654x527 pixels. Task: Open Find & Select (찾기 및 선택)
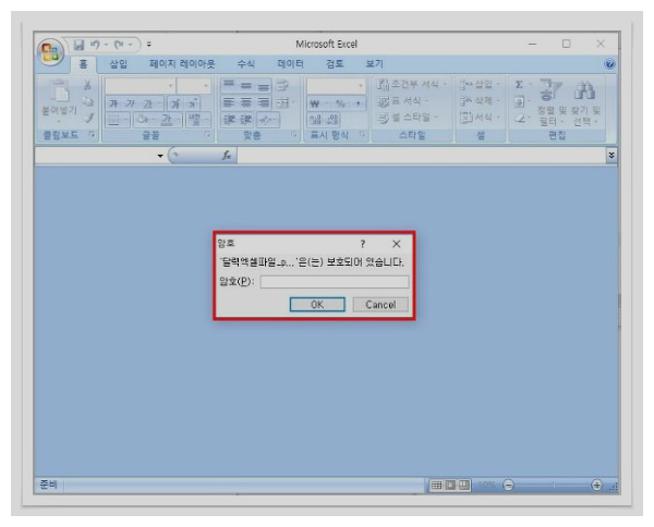pos(586,103)
